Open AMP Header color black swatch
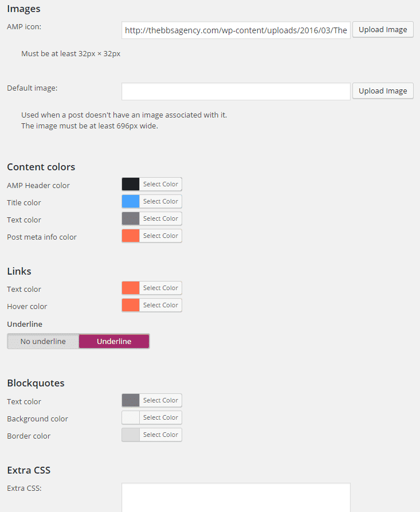Screen dimensions: 420x512 [x=131, y=184]
